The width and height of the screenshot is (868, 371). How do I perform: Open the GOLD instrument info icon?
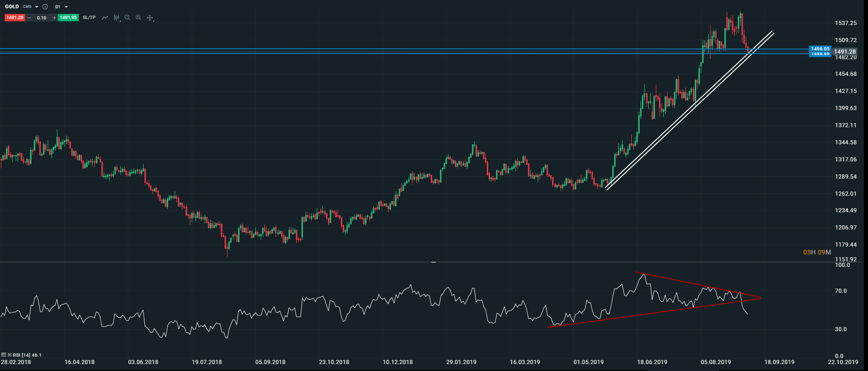pyautogui.click(x=45, y=7)
